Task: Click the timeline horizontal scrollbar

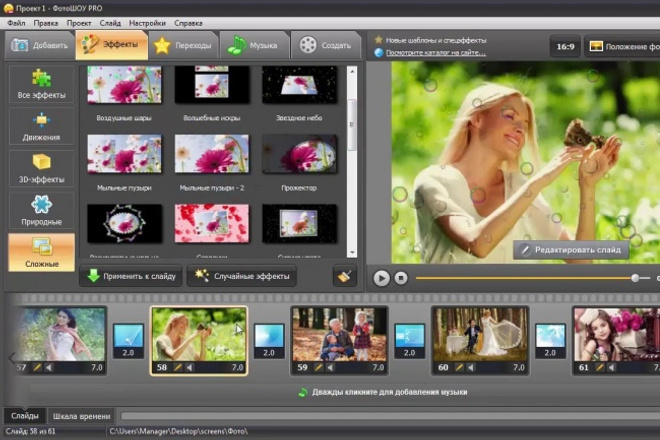Action: 390,416
